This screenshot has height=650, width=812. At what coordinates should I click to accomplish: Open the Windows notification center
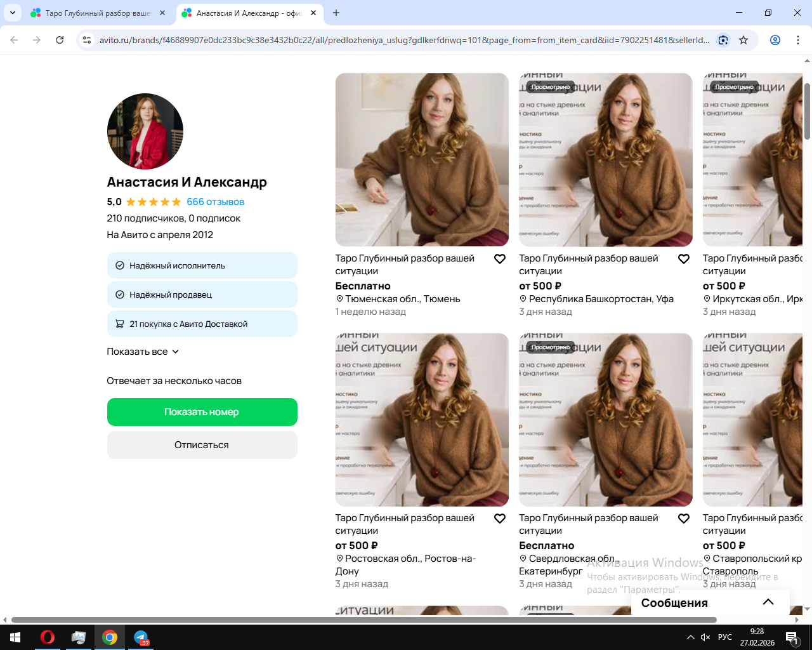point(792,637)
